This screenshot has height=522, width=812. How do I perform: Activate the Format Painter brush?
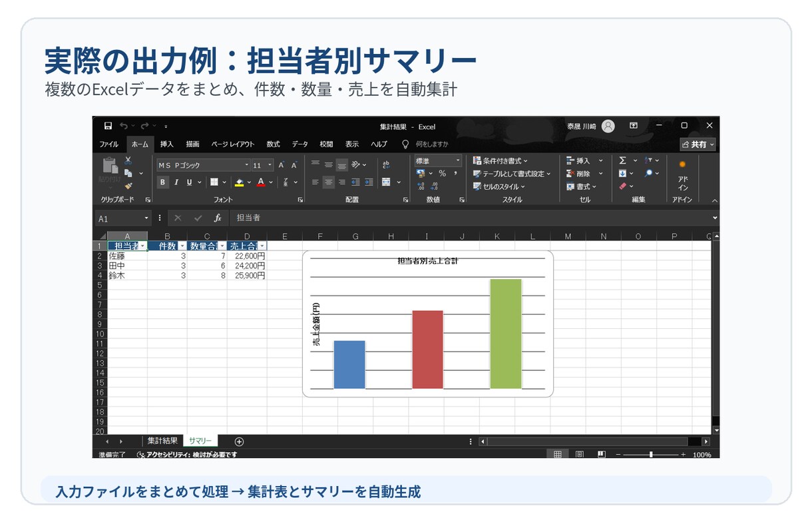pyautogui.click(x=128, y=186)
